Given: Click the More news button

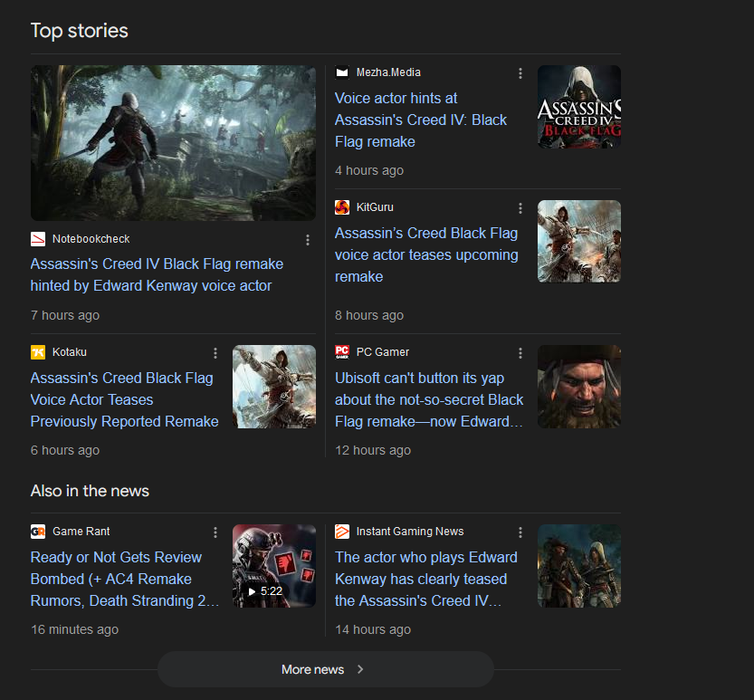Looking at the screenshot, I should [x=326, y=669].
